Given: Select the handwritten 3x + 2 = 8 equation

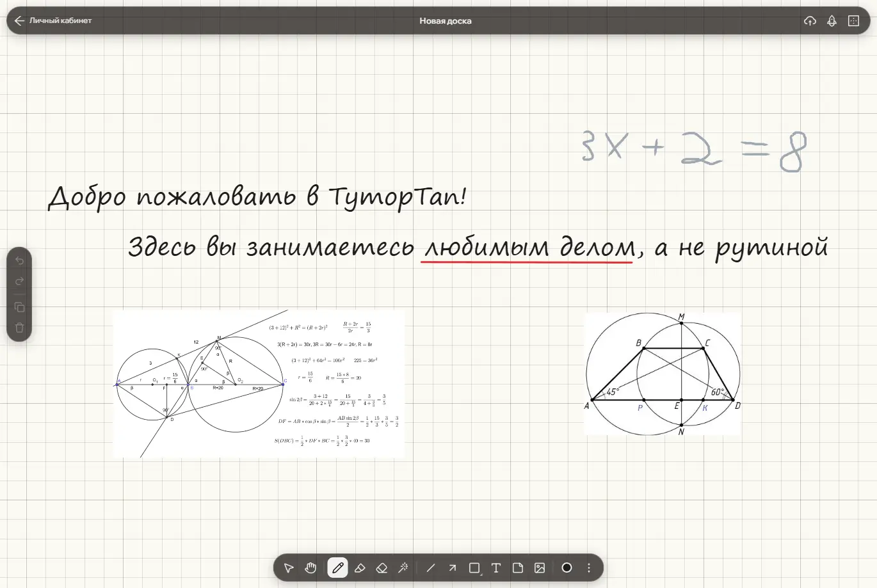Looking at the screenshot, I should (x=694, y=151).
